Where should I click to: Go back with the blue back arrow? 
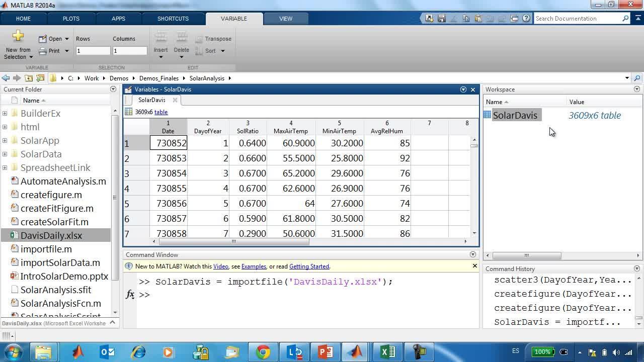click(x=6, y=78)
